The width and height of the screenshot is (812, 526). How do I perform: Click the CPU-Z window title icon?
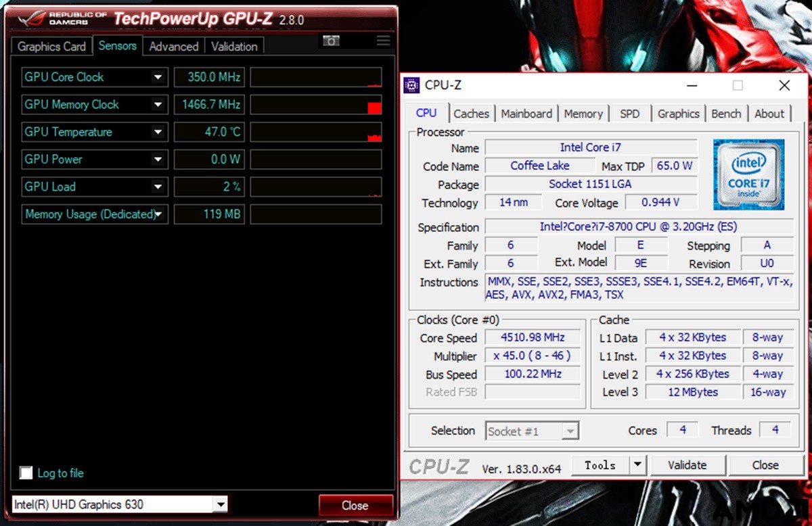(x=411, y=85)
